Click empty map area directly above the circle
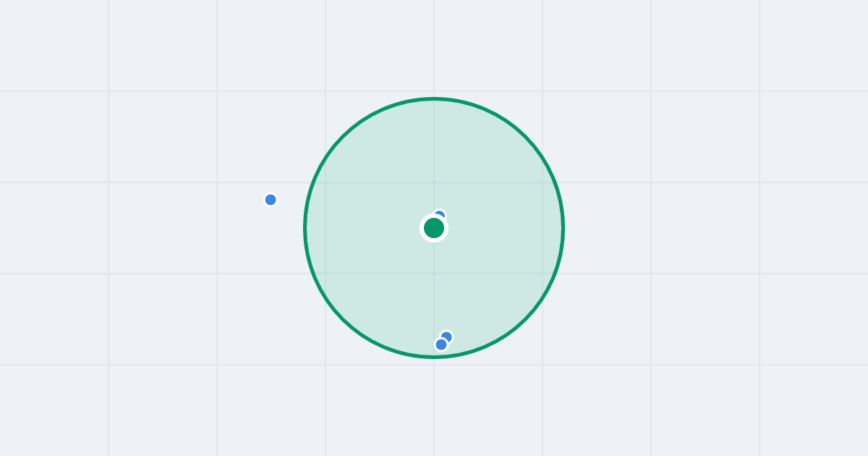 434,47
